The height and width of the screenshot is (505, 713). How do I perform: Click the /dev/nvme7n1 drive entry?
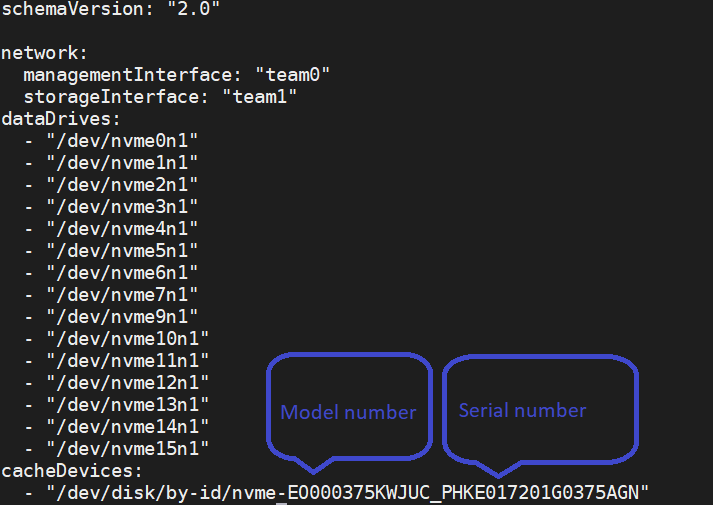(122, 294)
